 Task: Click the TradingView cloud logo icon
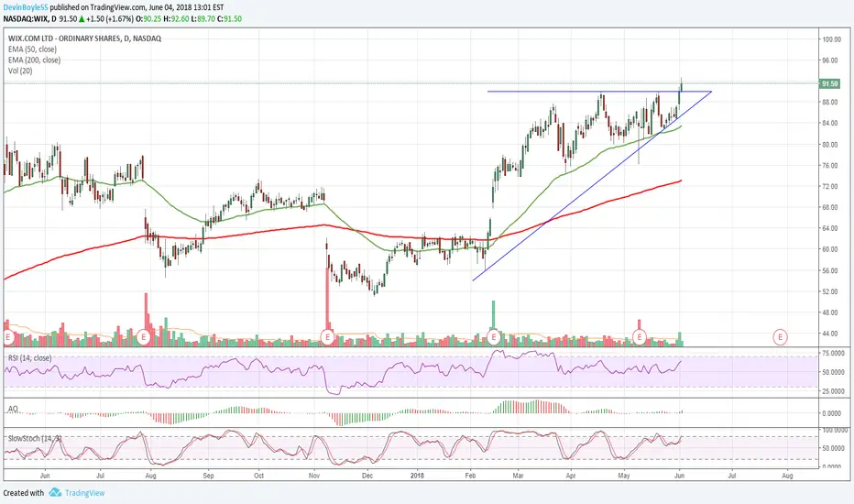(x=54, y=493)
